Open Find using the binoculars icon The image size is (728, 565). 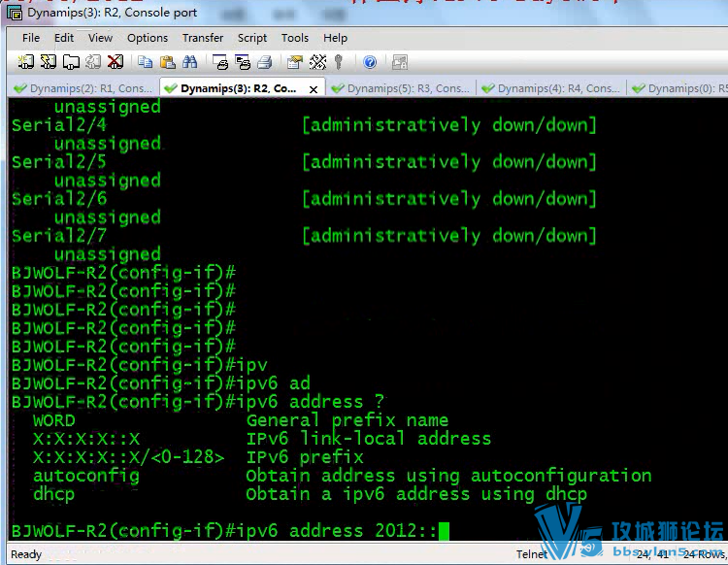[x=190, y=62]
